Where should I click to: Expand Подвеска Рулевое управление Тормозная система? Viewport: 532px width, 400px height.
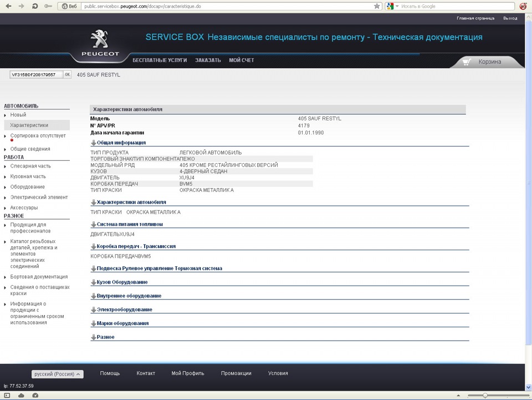tap(156, 269)
